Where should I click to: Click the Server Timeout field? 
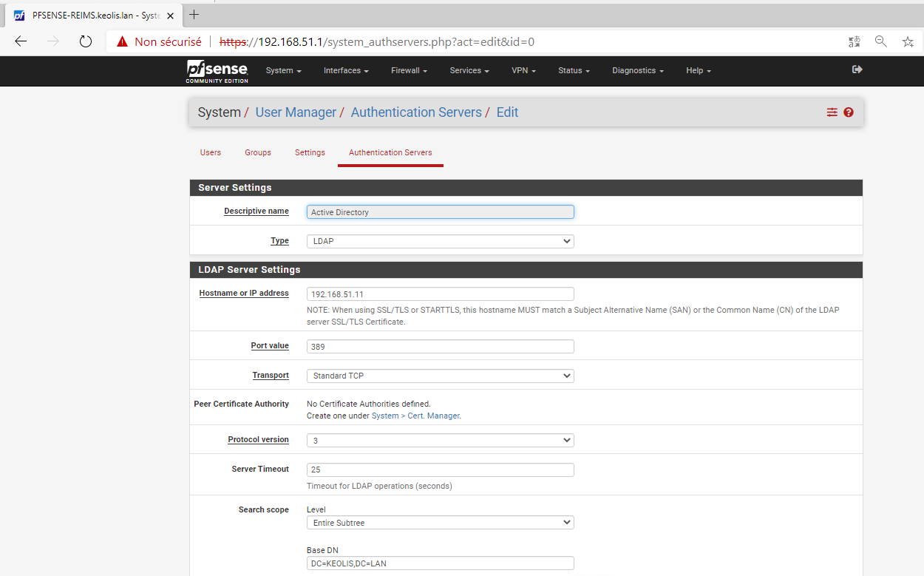click(x=441, y=470)
